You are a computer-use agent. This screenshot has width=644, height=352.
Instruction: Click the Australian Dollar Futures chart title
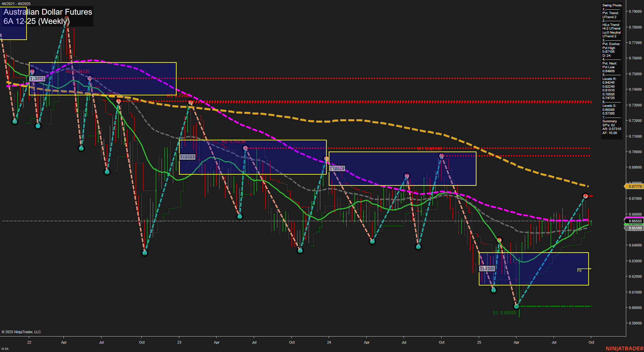coord(48,12)
